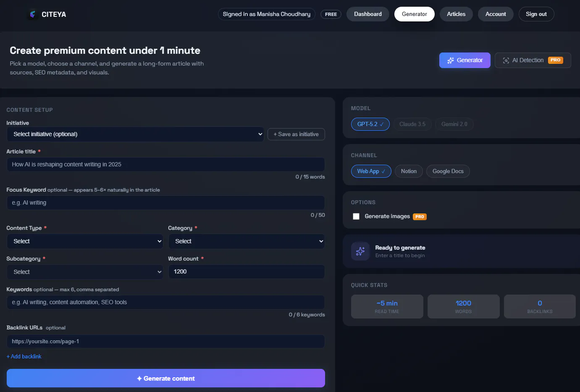This screenshot has width=580, height=392.
Task: Open the Content Type dropdown
Action: 85,242
